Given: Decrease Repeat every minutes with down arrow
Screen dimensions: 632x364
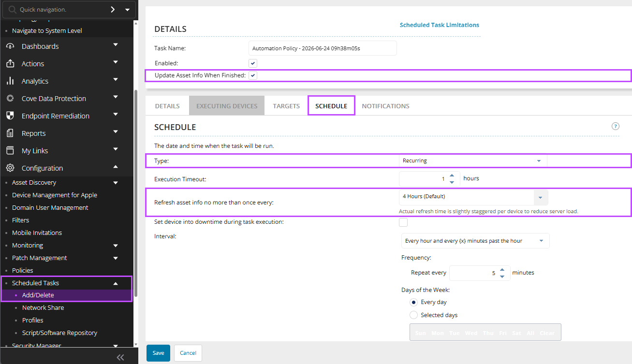Looking at the screenshot, I should point(502,277).
